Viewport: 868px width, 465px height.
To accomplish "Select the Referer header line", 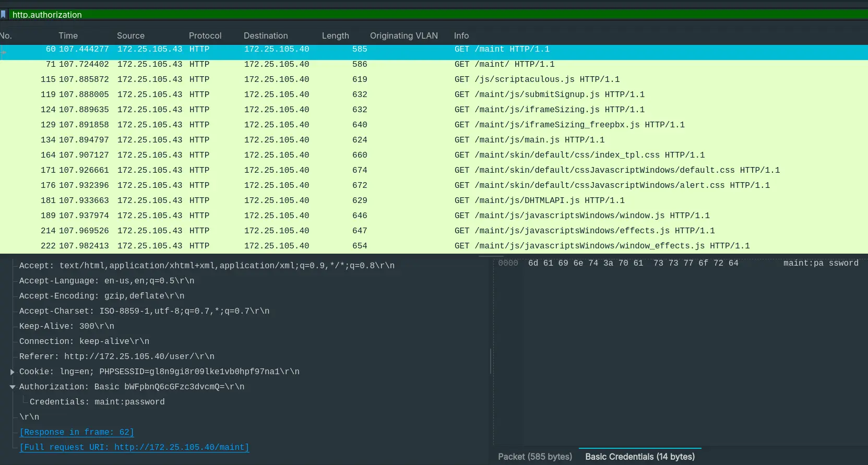I will pos(117,356).
